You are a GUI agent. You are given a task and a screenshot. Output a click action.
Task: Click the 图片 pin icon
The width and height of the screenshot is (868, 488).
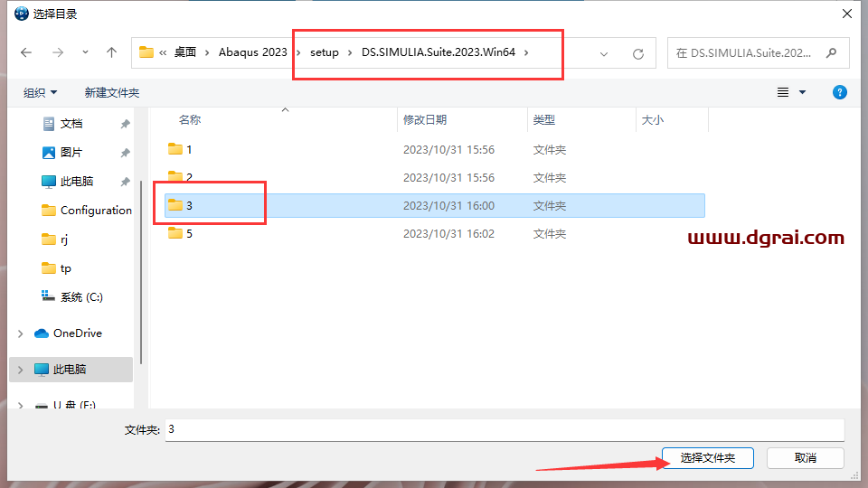click(x=125, y=153)
